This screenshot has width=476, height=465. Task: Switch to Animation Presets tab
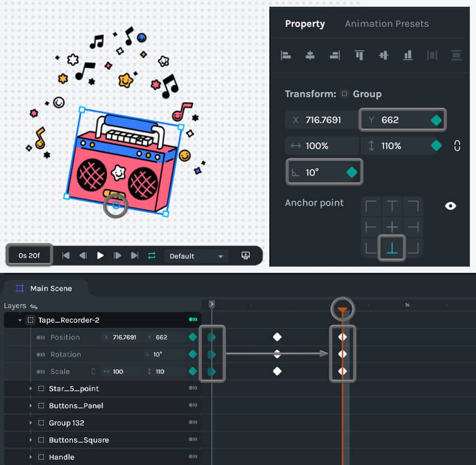pyautogui.click(x=387, y=24)
